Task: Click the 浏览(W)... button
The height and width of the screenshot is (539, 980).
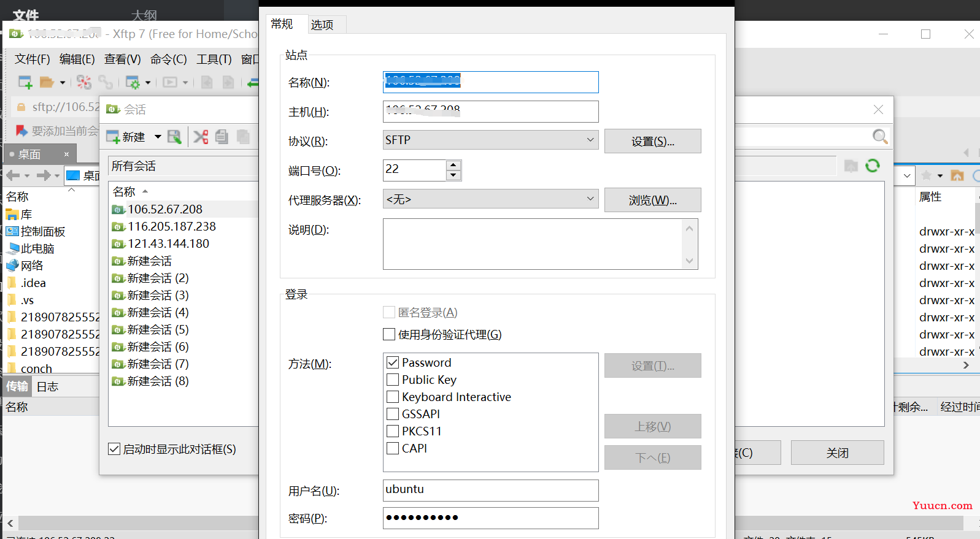Action: point(653,200)
